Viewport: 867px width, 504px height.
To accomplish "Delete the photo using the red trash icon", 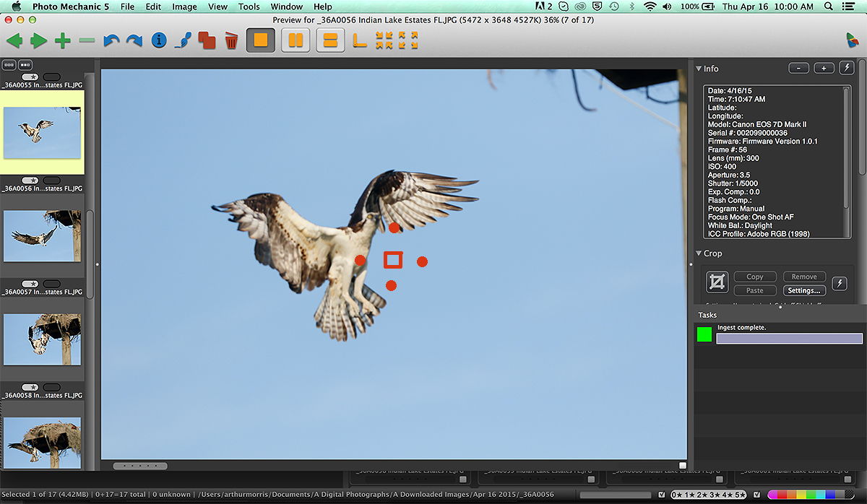I will (231, 40).
